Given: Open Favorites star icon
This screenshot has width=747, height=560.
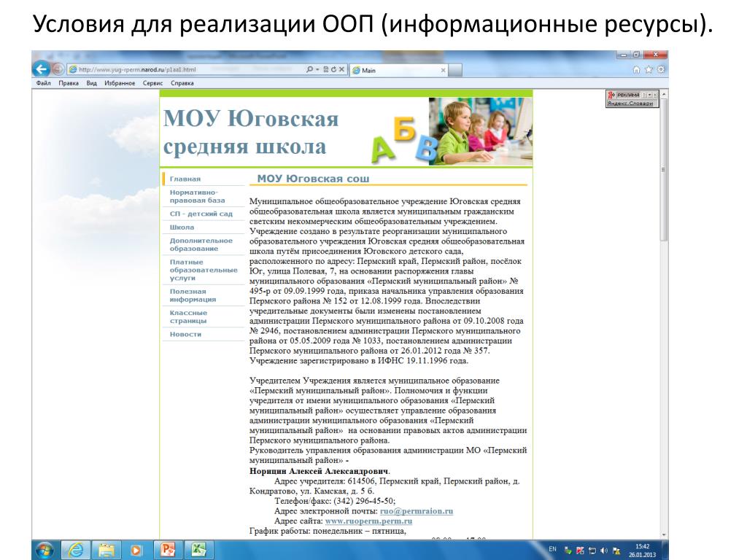Looking at the screenshot, I should tap(649, 69).
